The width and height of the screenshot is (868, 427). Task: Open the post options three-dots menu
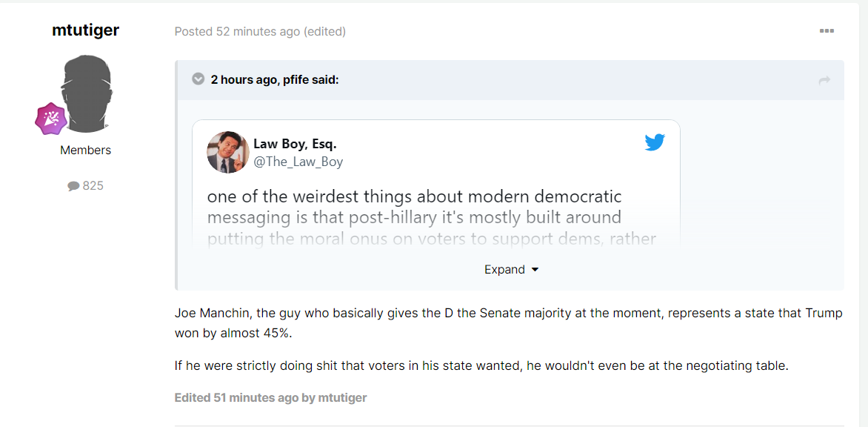pos(827,31)
